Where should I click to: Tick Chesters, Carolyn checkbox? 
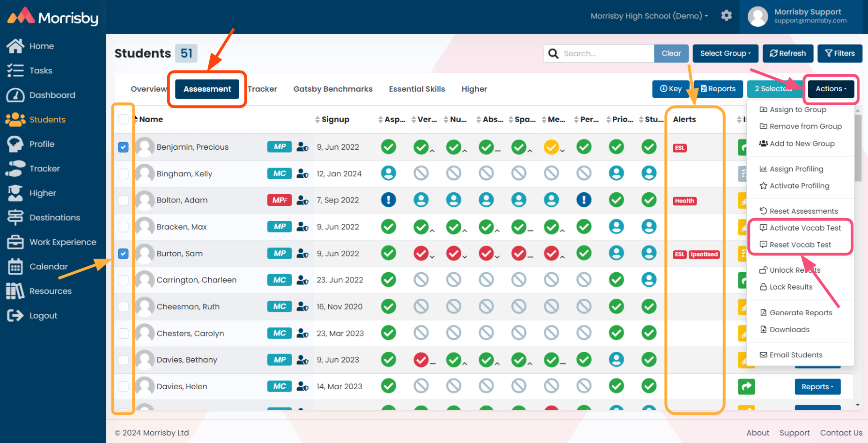pyautogui.click(x=123, y=333)
